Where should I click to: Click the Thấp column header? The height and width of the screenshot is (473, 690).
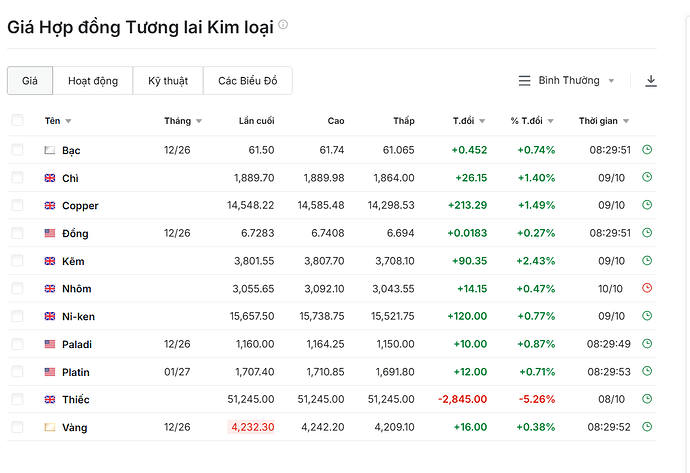(x=404, y=121)
